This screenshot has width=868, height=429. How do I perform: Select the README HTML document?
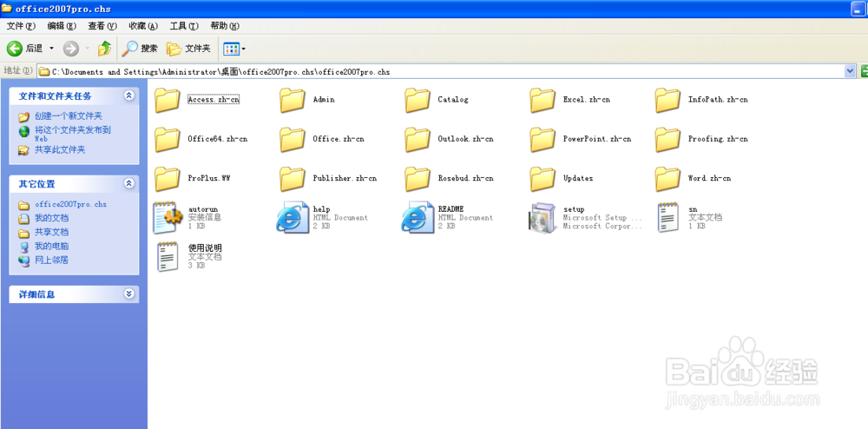tap(447, 218)
